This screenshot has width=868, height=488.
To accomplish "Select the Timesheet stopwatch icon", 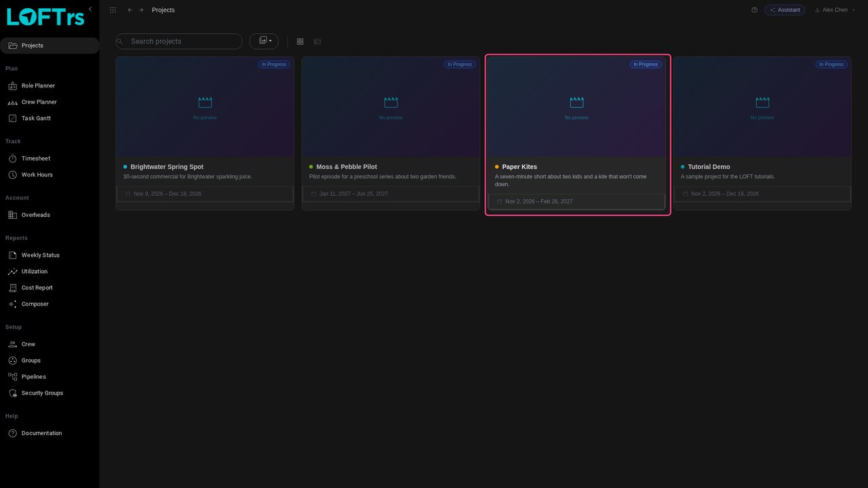I will point(12,159).
